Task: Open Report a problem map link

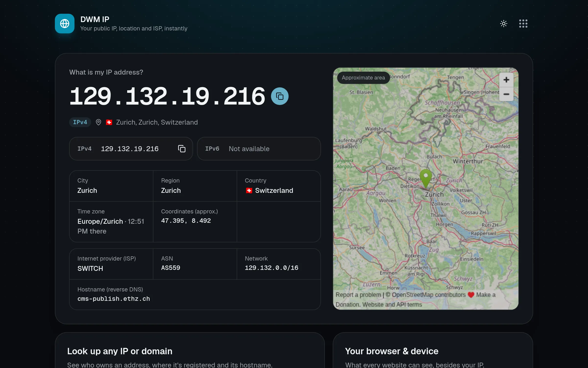Action: (358, 295)
